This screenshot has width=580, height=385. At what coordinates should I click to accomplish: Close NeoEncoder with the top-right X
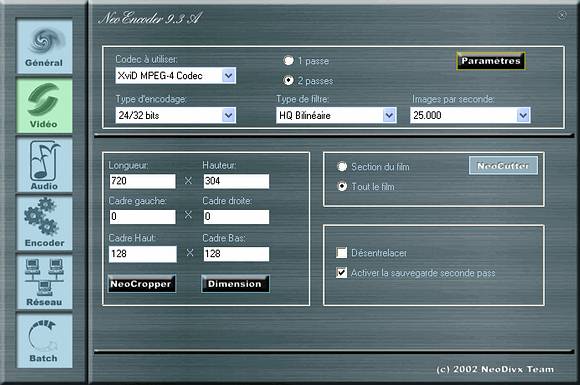coord(562,15)
